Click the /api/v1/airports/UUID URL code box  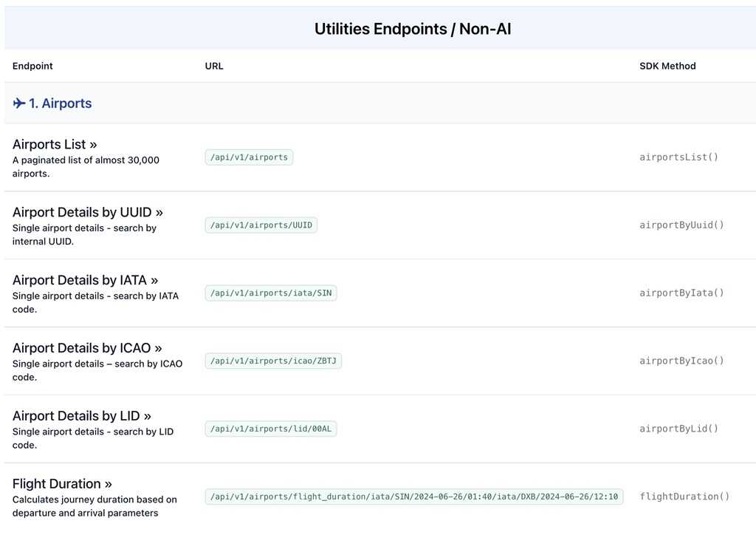[261, 225]
